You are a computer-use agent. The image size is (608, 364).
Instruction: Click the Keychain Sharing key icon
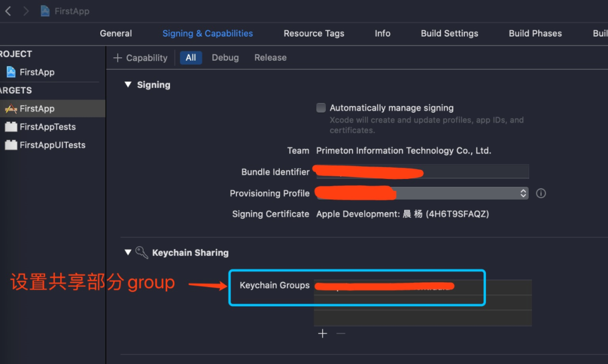coord(141,253)
